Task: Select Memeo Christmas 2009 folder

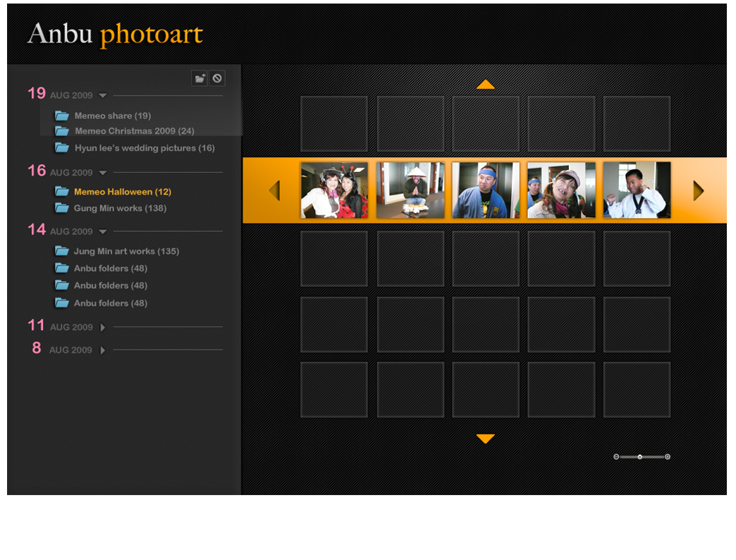Action: coord(134,131)
